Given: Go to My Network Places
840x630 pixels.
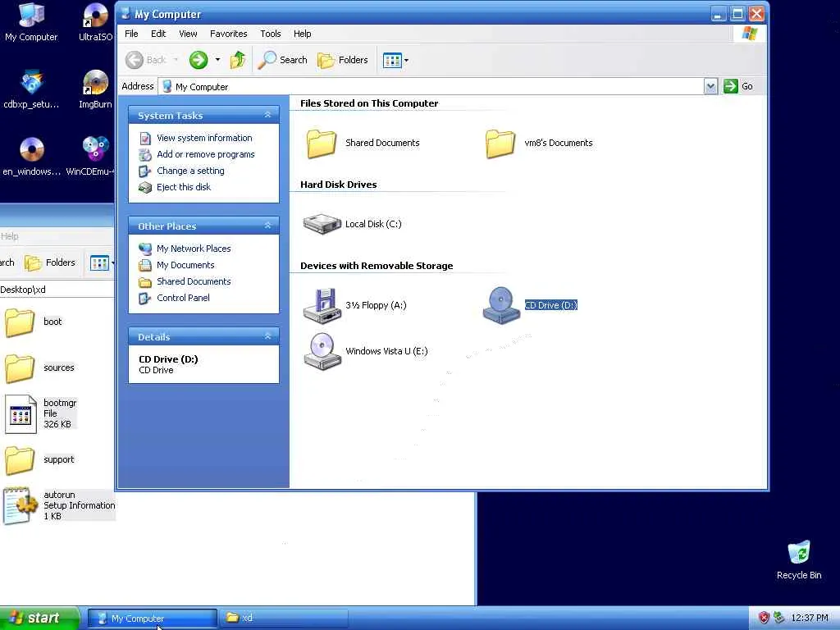Looking at the screenshot, I should 194,249.
